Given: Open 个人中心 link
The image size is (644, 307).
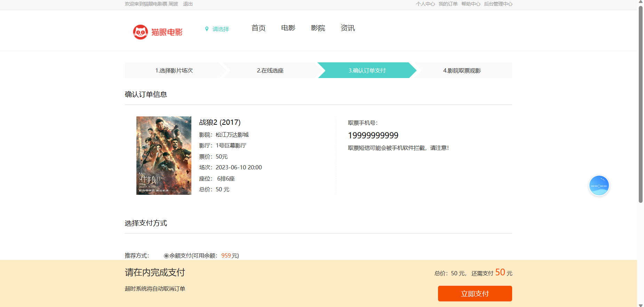Looking at the screenshot, I should tap(425, 4).
